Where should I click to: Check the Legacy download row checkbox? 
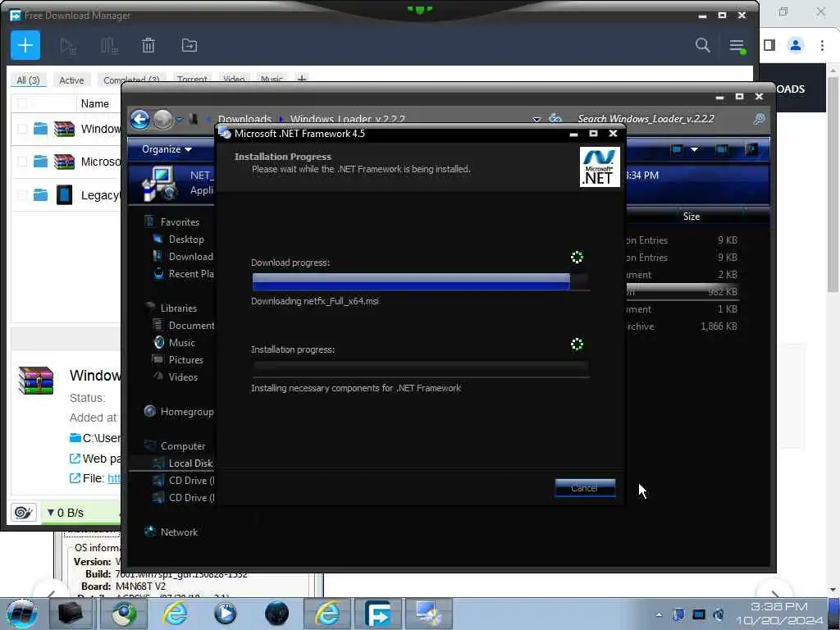pyautogui.click(x=22, y=195)
